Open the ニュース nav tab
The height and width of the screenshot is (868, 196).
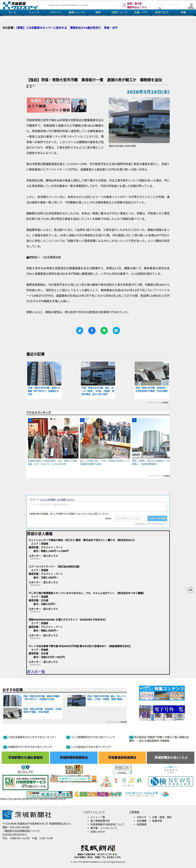(34, 12)
